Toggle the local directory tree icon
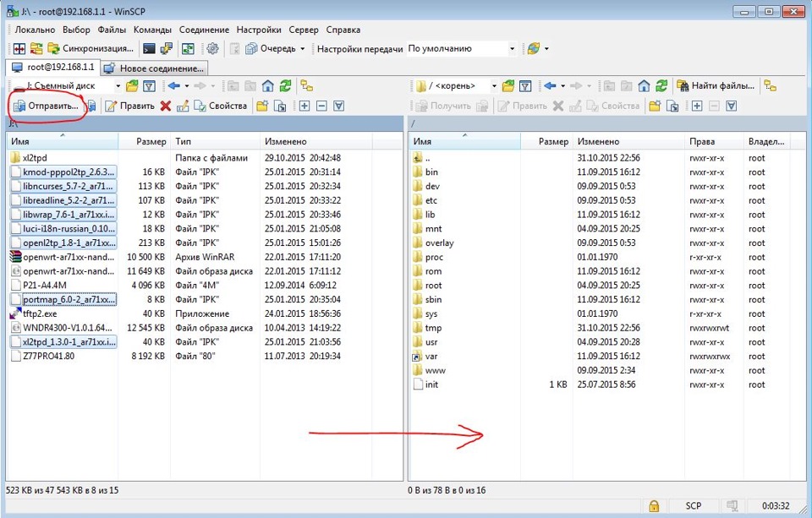Screen dimensions: 812x518 pos(306,86)
